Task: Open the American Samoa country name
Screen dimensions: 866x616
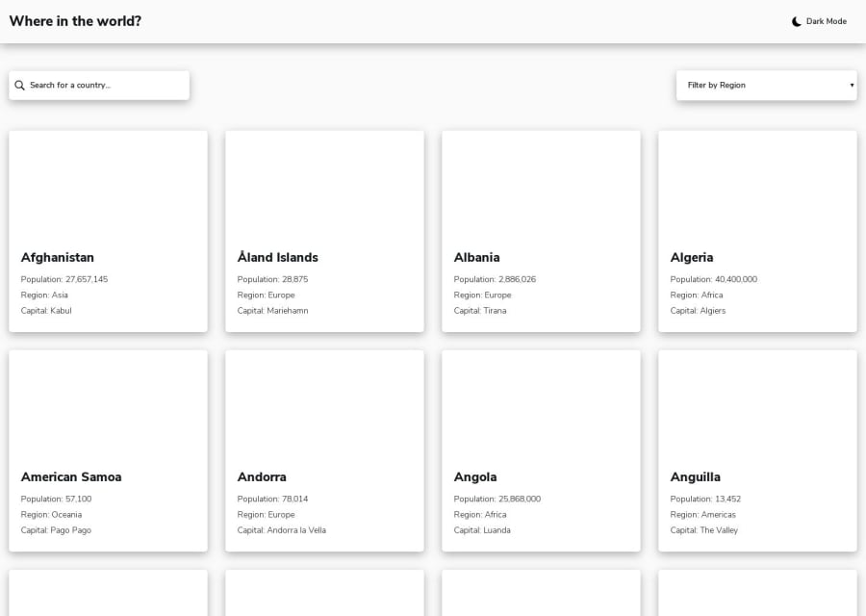Action: pyautogui.click(x=71, y=476)
